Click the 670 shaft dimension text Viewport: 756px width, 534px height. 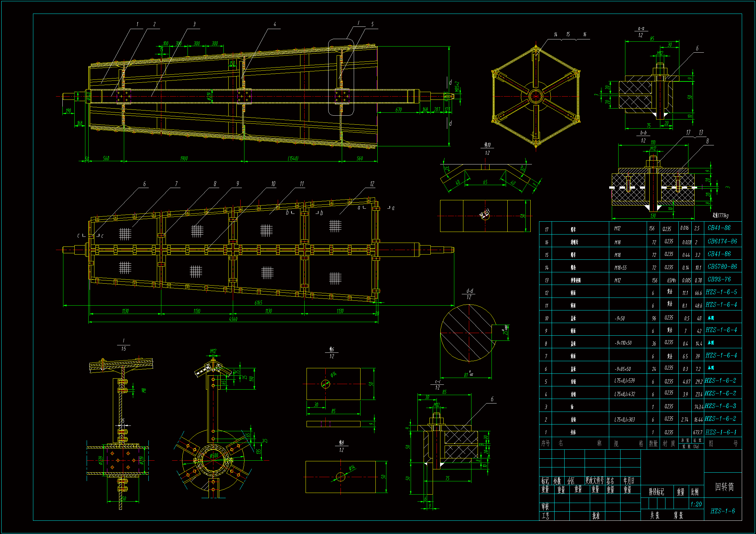pos(398,110)
